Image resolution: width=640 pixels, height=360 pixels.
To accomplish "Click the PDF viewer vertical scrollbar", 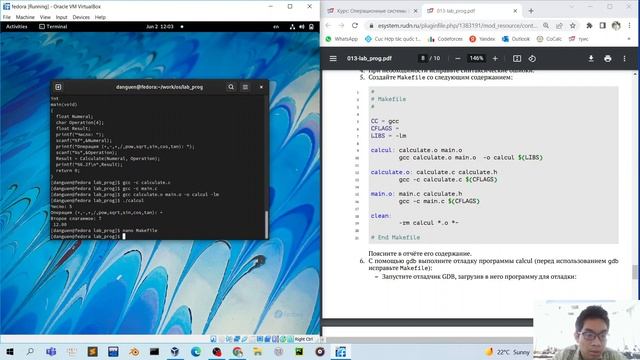I will [635, 271].
